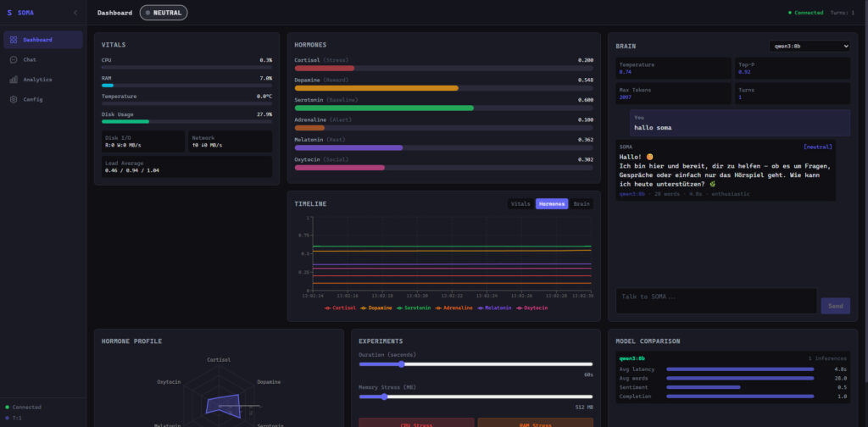The height and width of the screenshot is (427, 868).
Task: Switch timeline to the Vitals tab
Action: point(520,203)
